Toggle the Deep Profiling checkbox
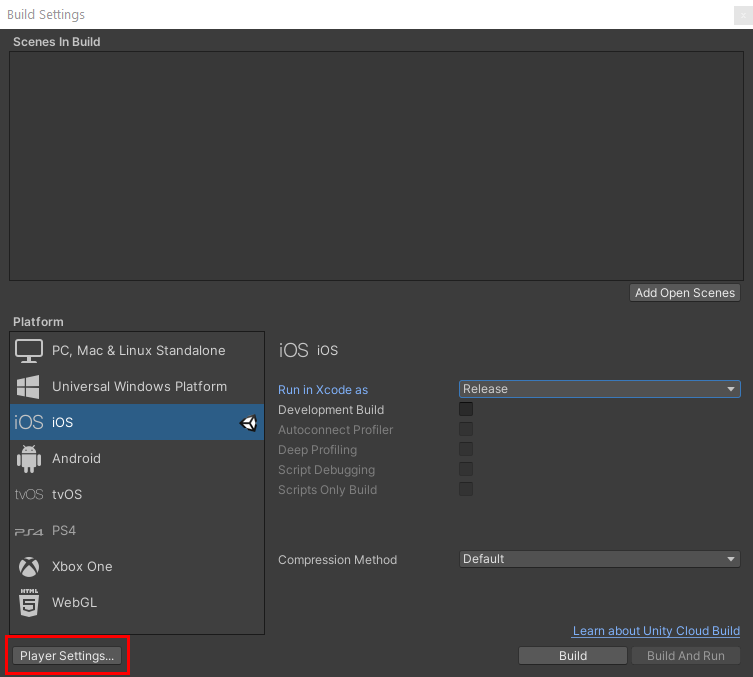This screenshot has width=753, height=677. tap(466, 449)
